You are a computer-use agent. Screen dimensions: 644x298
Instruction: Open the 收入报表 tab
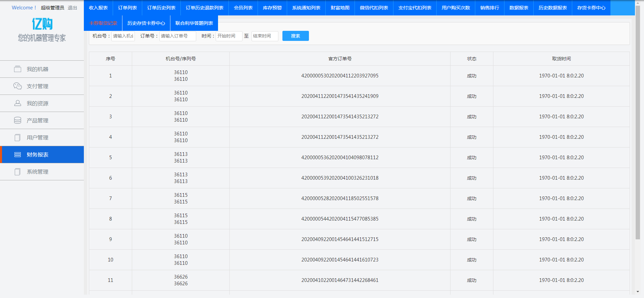[x=98, y=8]
